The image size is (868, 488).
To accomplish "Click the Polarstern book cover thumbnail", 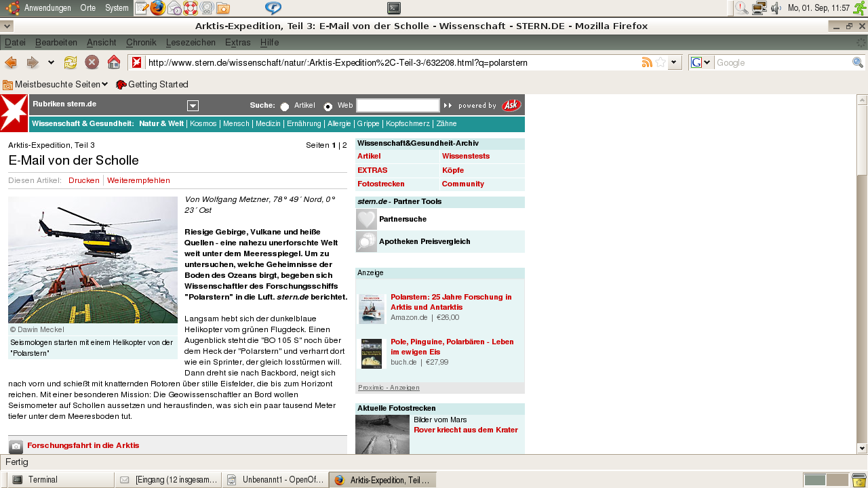I will (x=372, y=308).
